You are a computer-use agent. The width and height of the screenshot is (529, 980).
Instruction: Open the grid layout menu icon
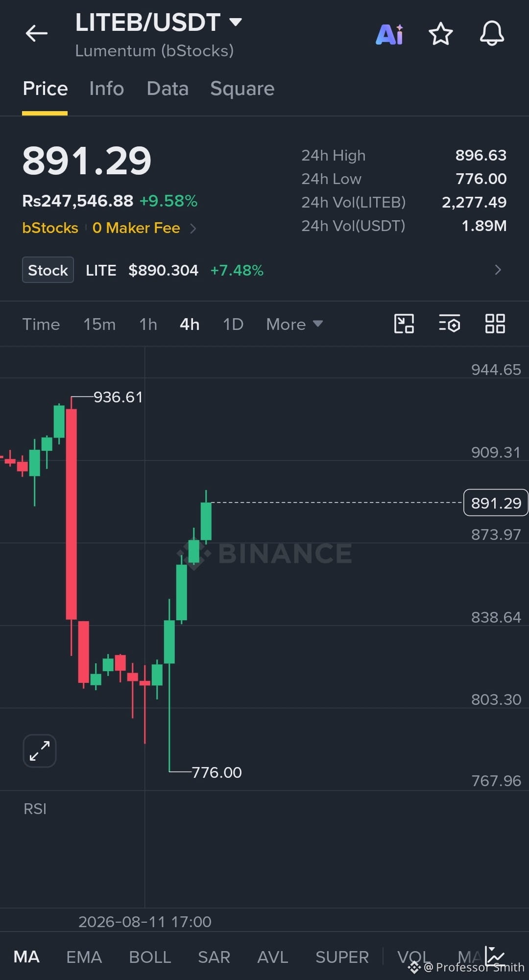point(495,324)
